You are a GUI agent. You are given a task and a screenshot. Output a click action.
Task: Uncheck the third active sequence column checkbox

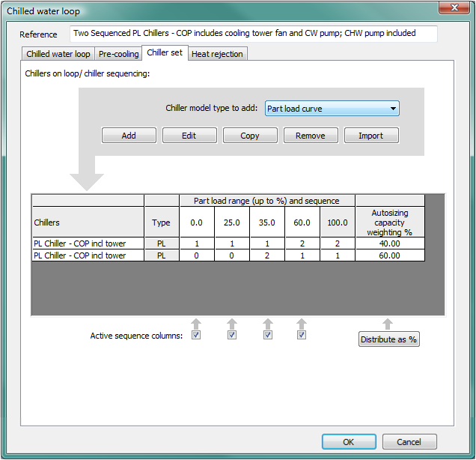[x=268, y=336]
